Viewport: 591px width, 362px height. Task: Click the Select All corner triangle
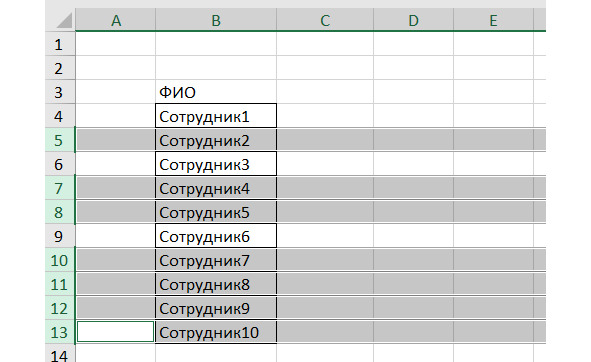pyautogui.click(x=64, y=20)
